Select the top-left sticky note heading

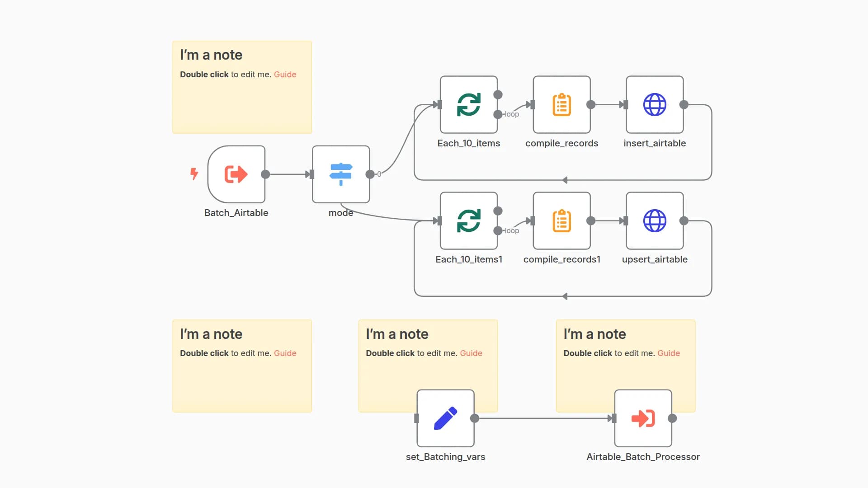click(x=211, y=55)
